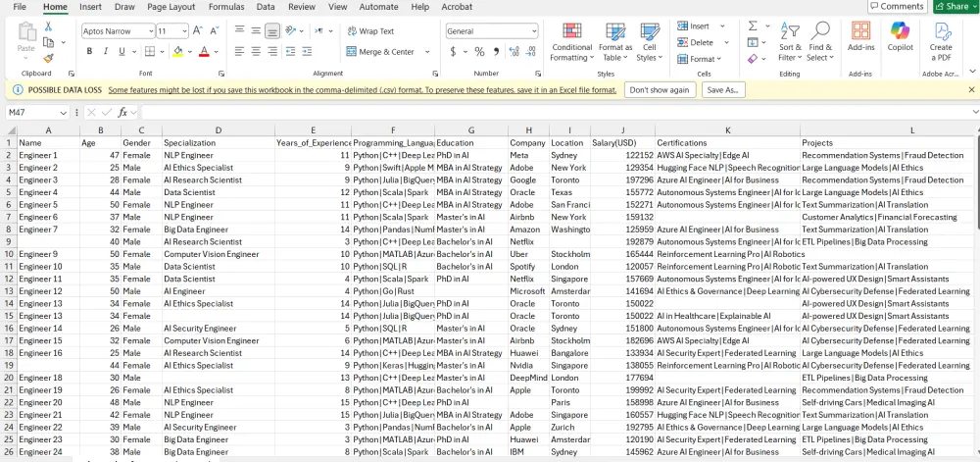This screenshot has height=462, width=980.
Task: Toggle bottom vertical alignment
Action: [272, 30]
